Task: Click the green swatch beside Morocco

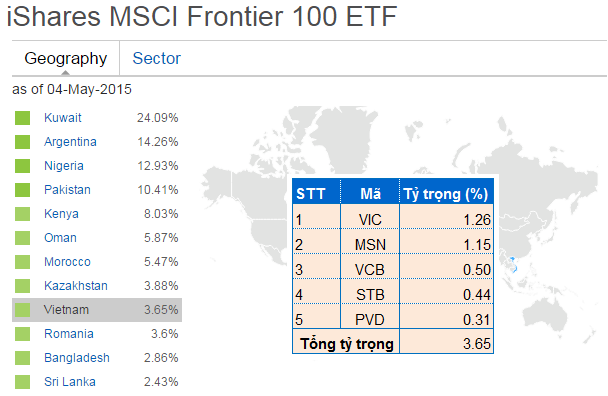Action: pyautogui.click(x=22, y=262)
